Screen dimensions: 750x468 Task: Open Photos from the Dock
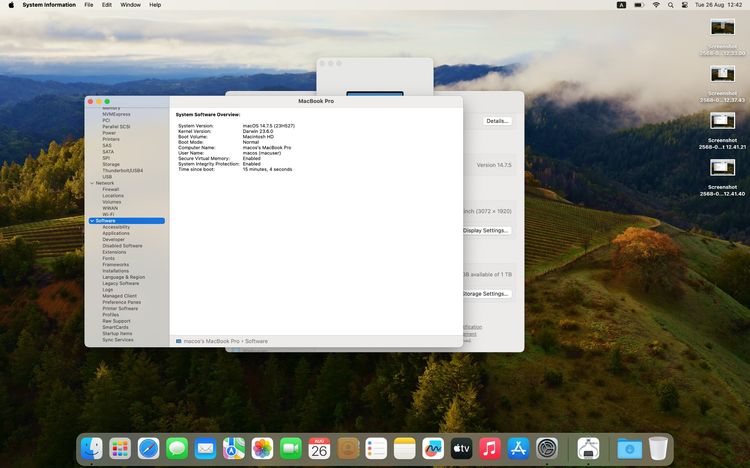(262, 449)
